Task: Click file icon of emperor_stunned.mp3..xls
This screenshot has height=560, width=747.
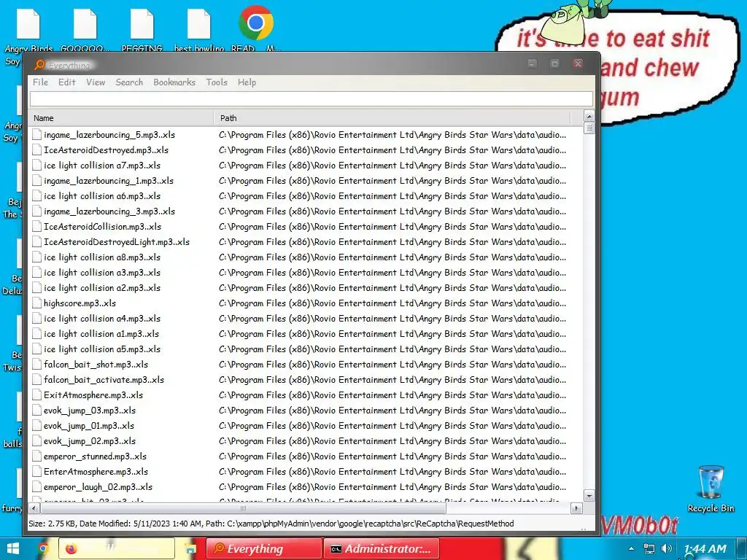Action: coord(36,456)
